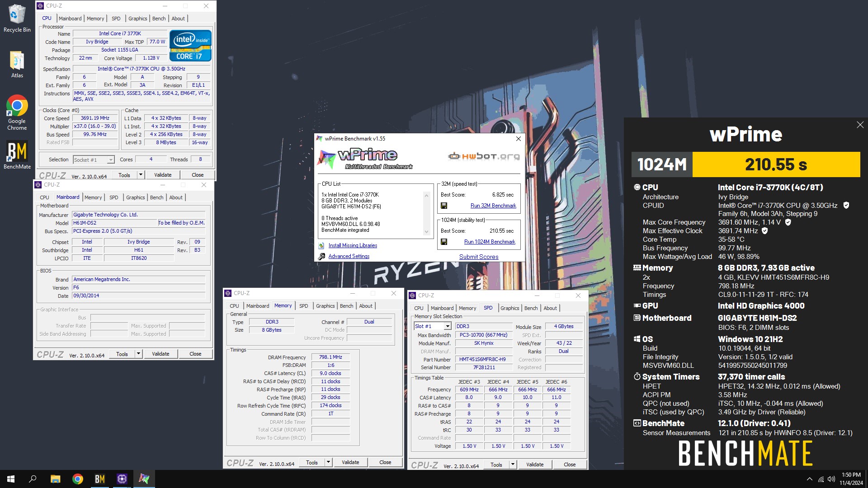868x488 pixels.
Task: Run the 1024M Benchmark
Action: tap(490, 242)
